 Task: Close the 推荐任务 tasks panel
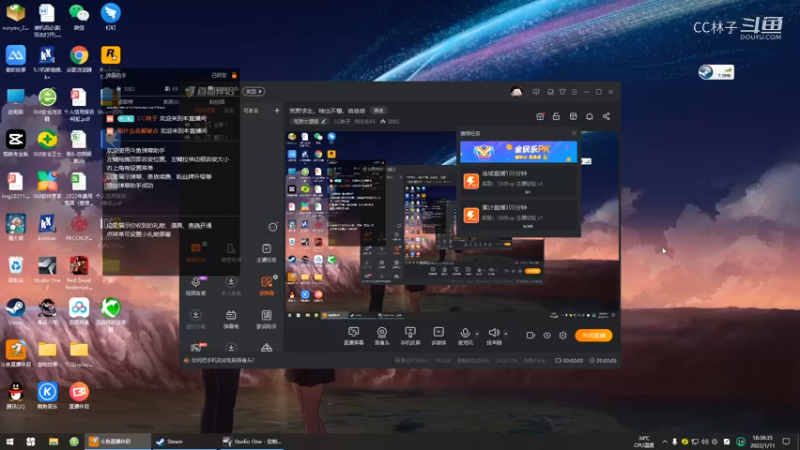point(574,133)
